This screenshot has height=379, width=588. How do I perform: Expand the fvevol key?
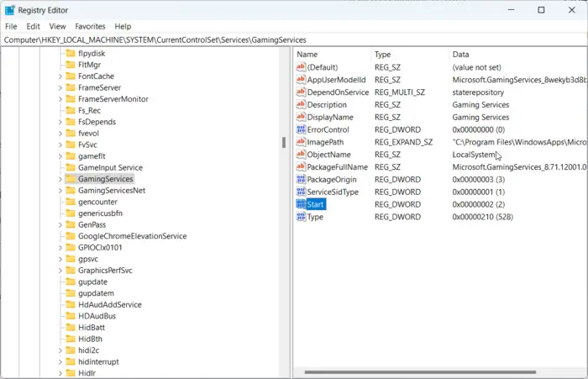pos(60,134)
